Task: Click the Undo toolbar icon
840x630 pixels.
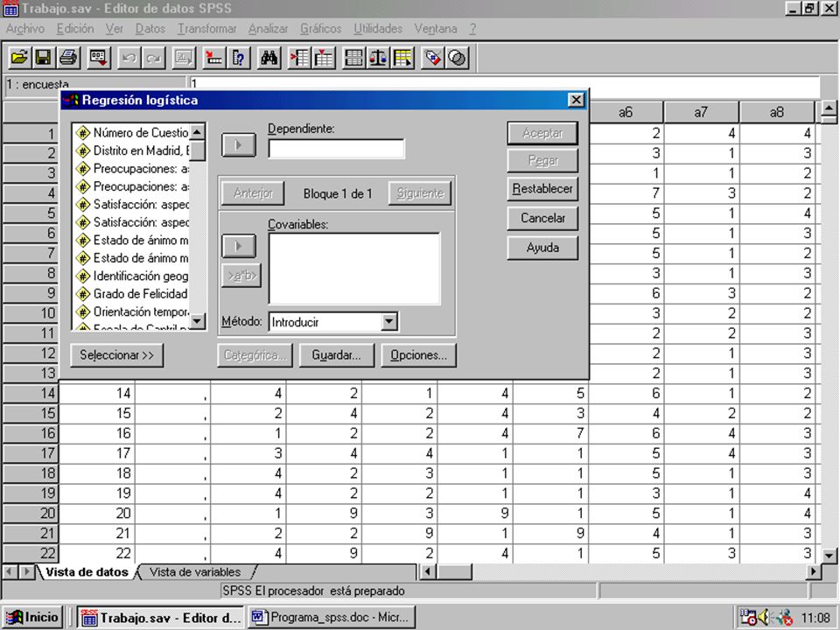Action: point(129,58)
